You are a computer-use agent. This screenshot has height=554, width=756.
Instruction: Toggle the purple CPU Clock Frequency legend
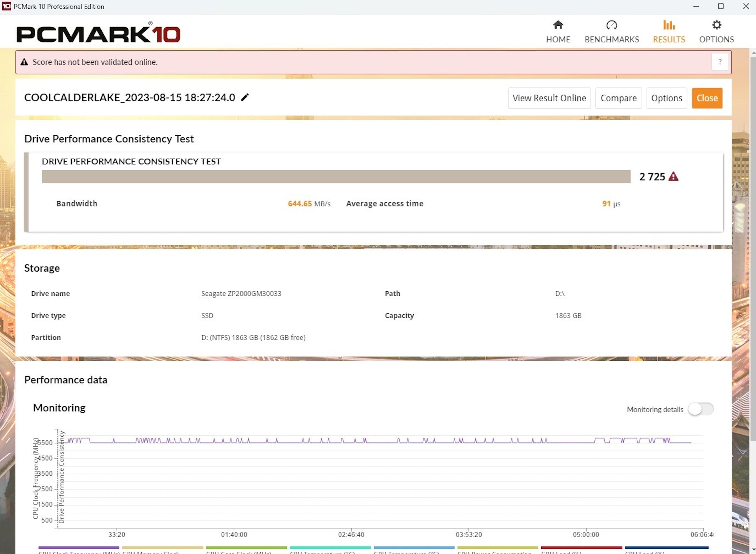coord(79,550)
